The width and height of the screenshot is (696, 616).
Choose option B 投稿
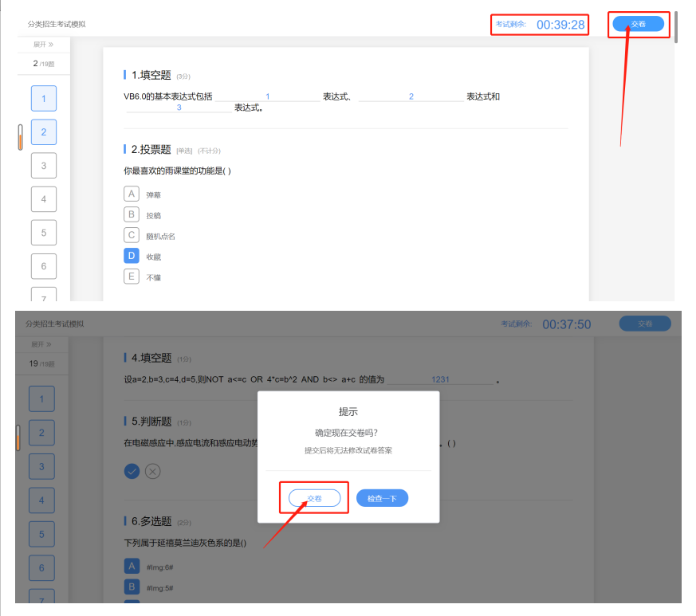tap(132, 214)
